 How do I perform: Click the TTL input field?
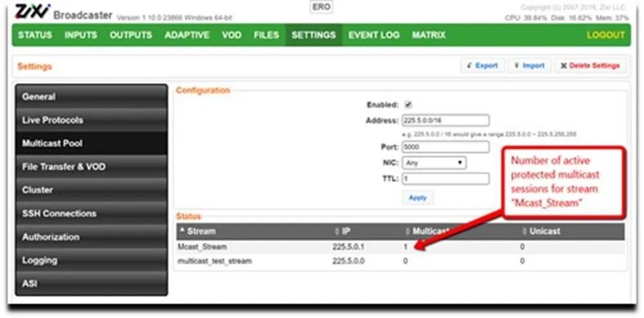[445, 179]
